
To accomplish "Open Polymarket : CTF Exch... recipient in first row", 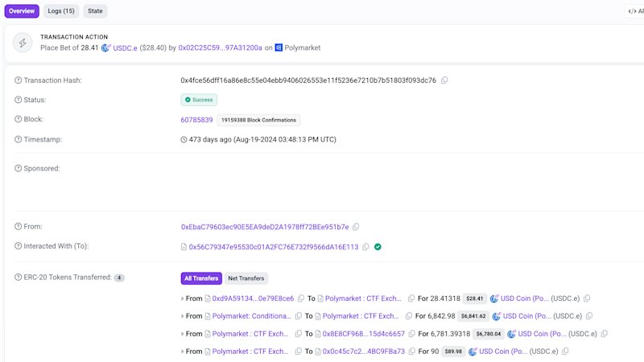I will click(x=363, y=298).
